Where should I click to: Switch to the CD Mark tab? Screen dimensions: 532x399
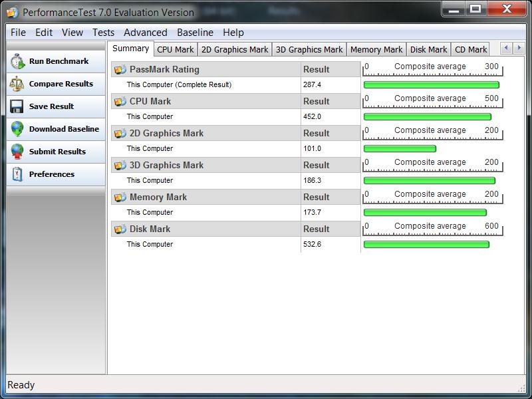click(x=471, y=49)
